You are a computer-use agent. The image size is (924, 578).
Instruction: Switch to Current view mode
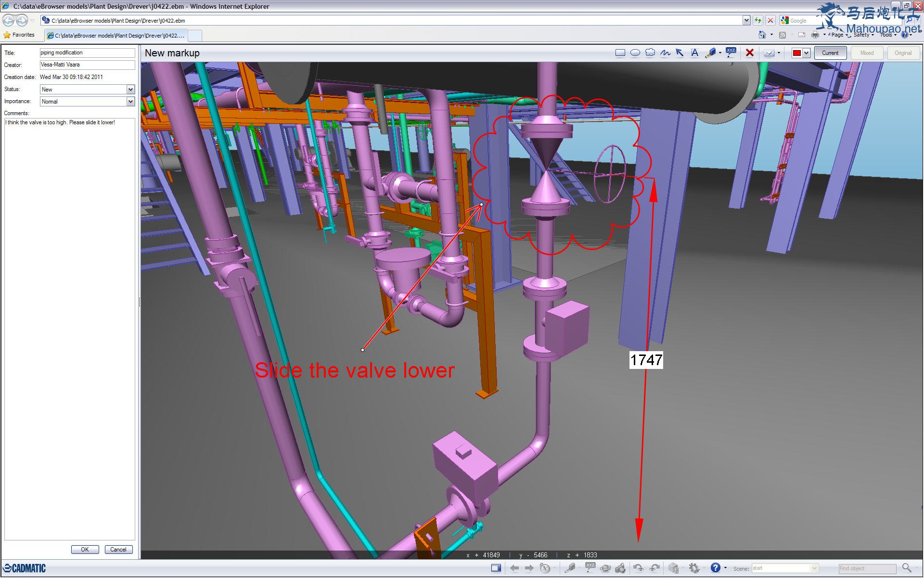point(830,53)
